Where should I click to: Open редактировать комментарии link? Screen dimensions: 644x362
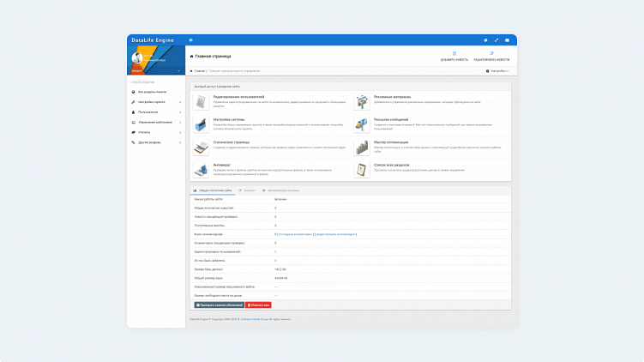[x=335, y=234]
